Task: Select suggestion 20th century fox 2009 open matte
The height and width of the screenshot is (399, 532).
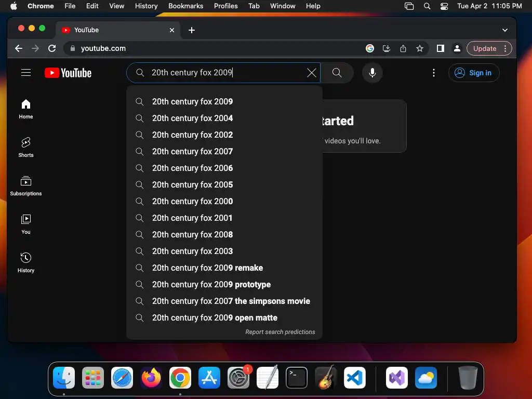Action: tap(224, 317)
